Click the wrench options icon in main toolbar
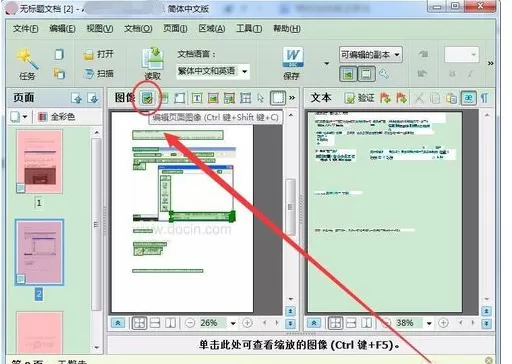The height and width of the screenshot is (364, 512). point(384,74)
